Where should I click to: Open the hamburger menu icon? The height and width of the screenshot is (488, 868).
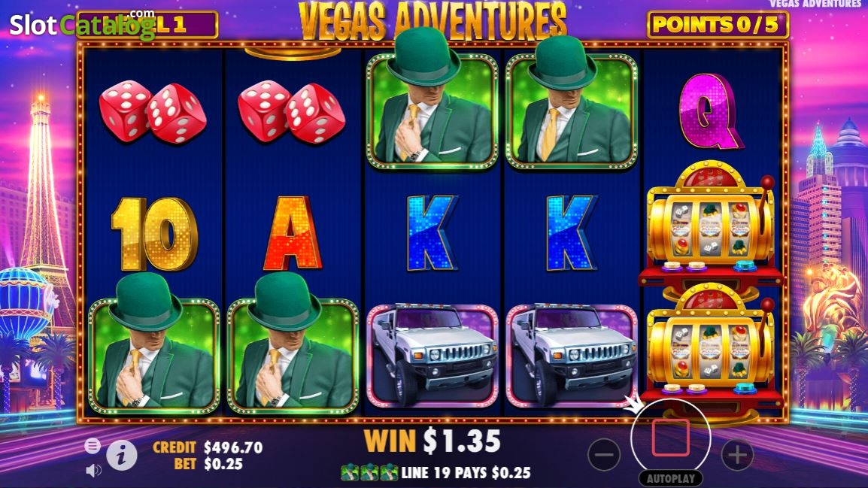pos(93,445)
